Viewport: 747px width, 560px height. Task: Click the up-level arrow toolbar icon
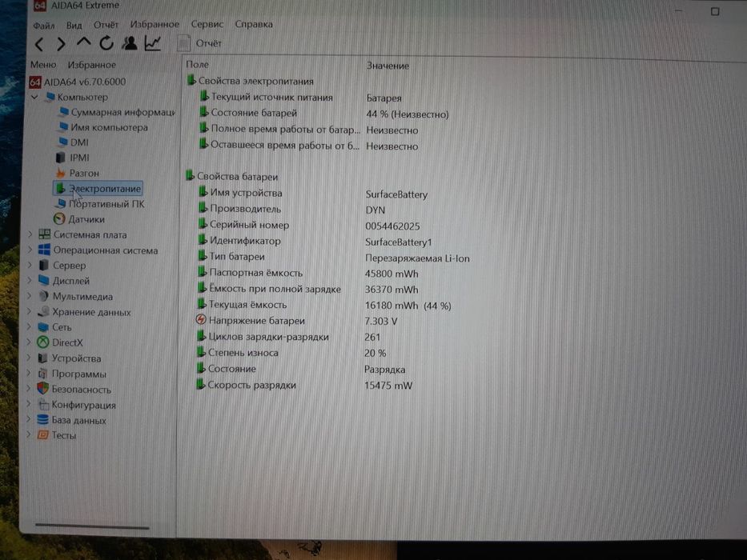coord(84,43)
